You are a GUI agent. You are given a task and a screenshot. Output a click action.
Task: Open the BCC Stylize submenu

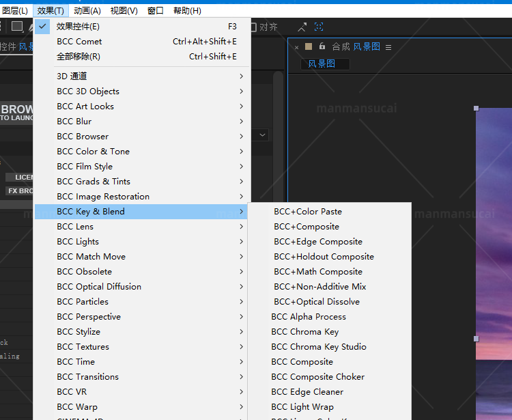pos(142,331)
